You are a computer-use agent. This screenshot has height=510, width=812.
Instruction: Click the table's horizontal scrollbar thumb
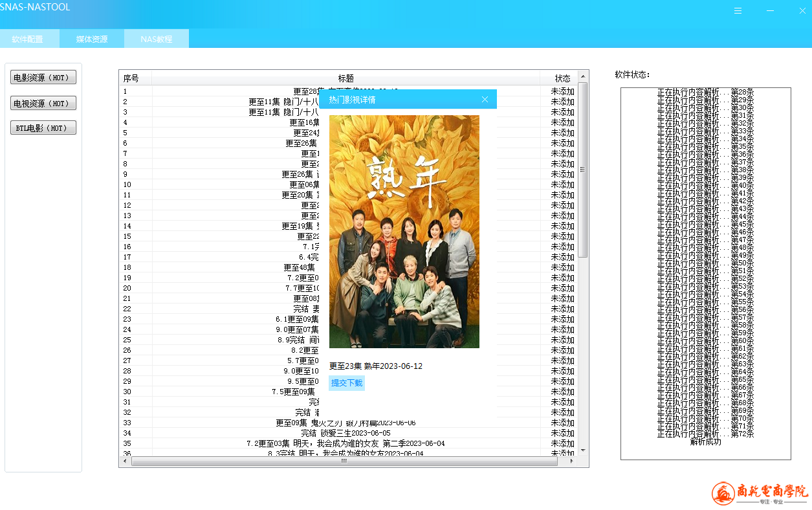click(344, 462)
